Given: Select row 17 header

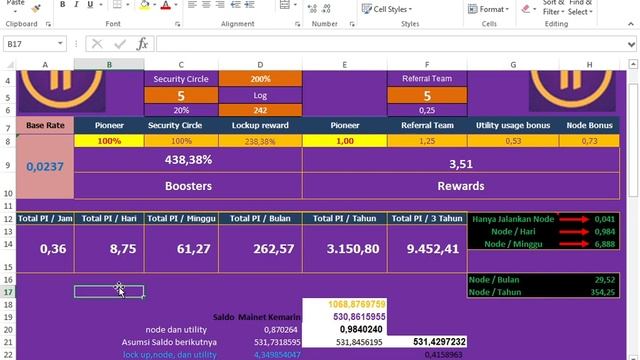Looking at the screenshot, I should click(8, 292).
